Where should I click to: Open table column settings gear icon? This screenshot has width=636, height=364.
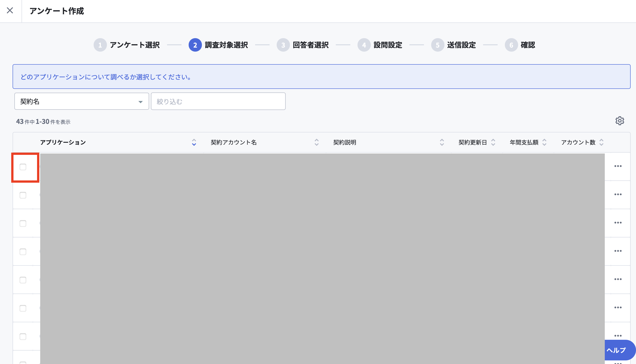click(619, 121)
